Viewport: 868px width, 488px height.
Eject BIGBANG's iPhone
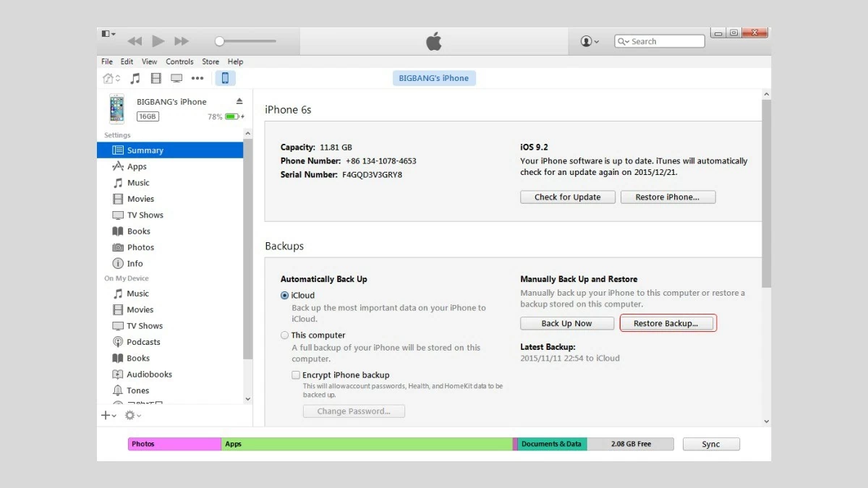coord(239,101)
